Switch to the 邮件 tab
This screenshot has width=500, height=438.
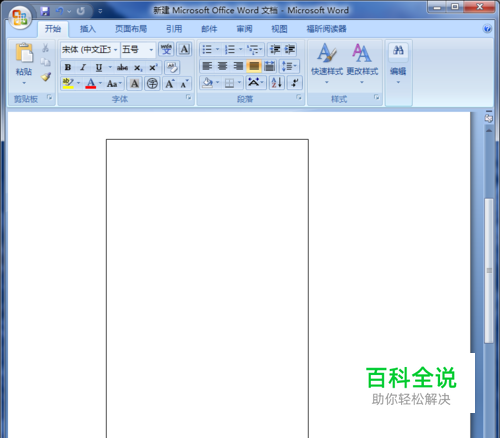tap(209, 29)
